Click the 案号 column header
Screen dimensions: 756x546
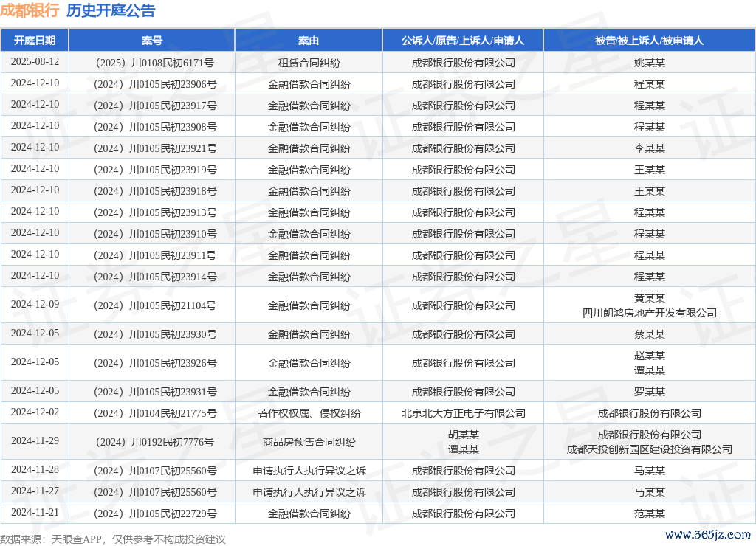click(x=152, y=41)
